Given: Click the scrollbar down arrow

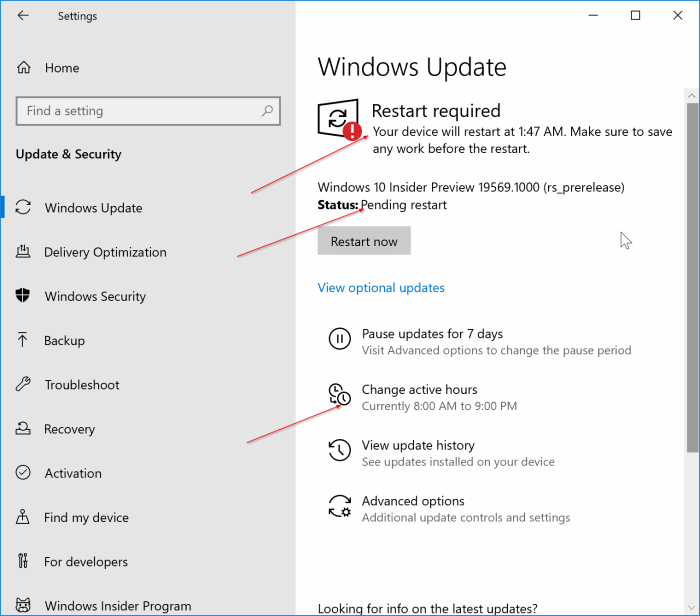Looking at the screenshot, I should pos(692,607).
